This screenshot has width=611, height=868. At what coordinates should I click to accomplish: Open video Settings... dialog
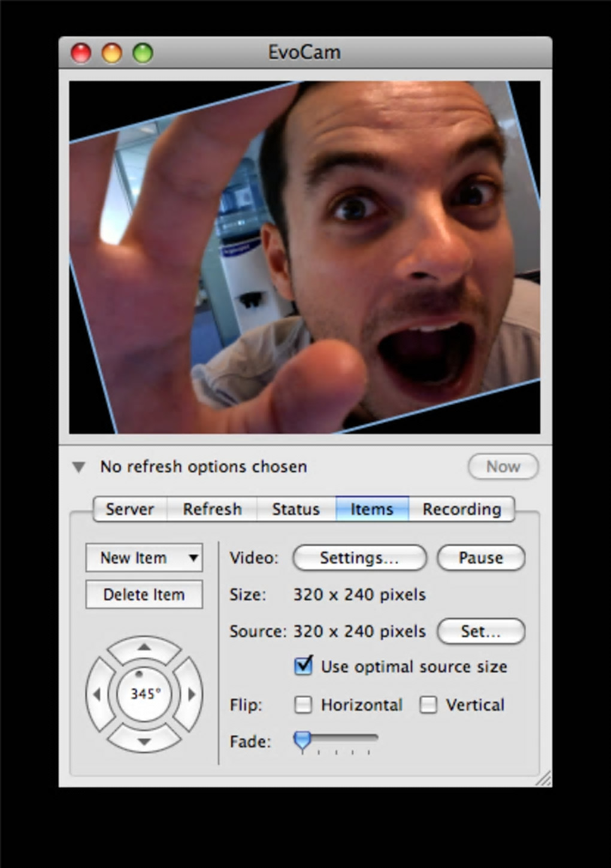(359, 558)
